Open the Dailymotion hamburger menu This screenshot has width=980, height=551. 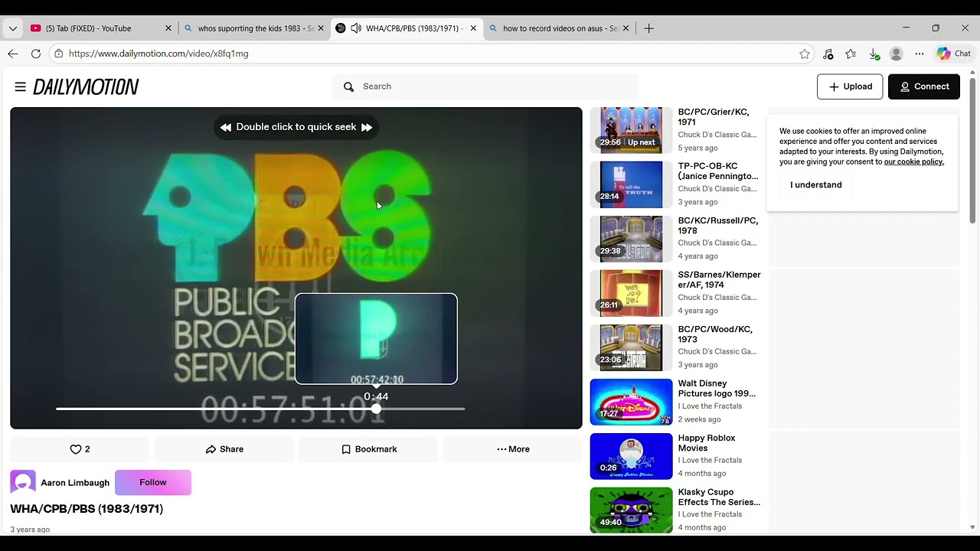20,86
